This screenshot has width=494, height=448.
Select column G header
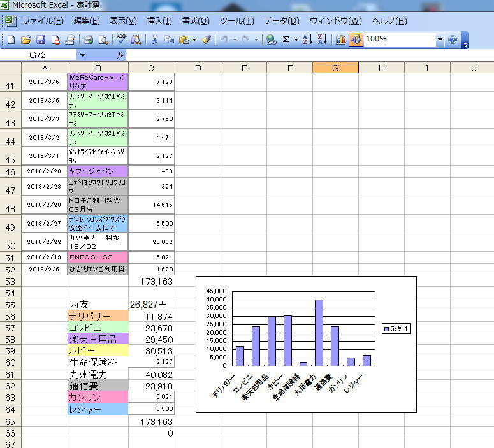tap(335, 68)
